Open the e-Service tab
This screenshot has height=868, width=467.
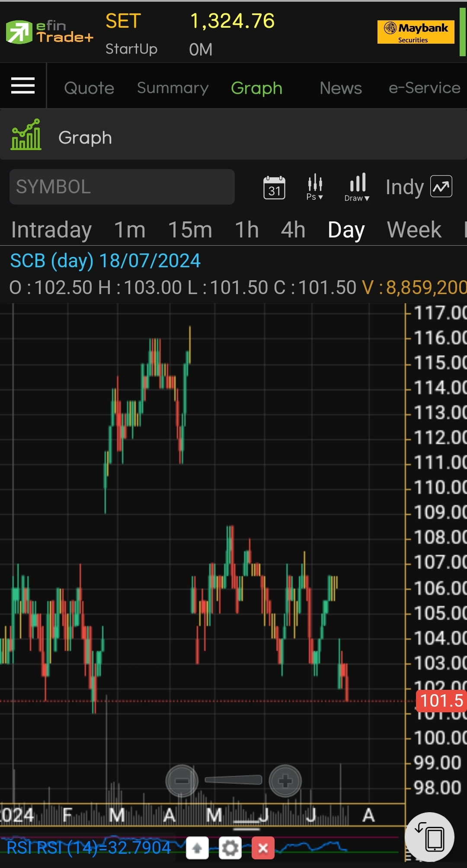point(425,88)
